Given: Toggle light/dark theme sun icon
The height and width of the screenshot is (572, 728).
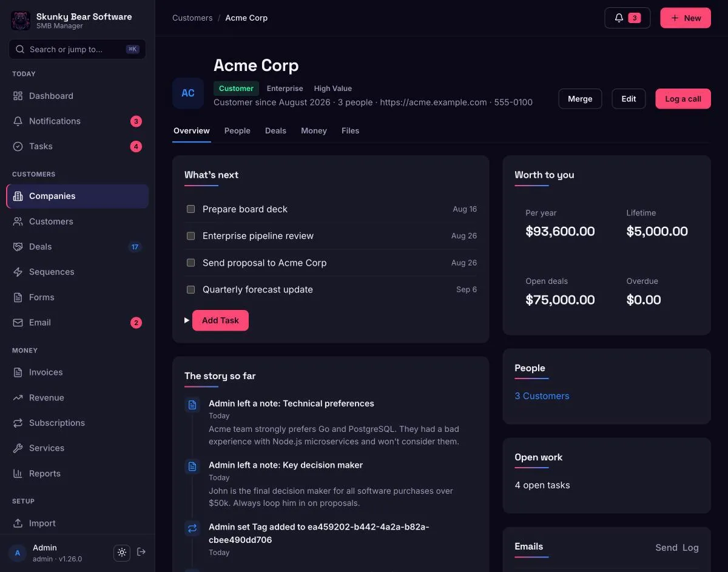Looking at the screenshot, I should pos(122,553).
